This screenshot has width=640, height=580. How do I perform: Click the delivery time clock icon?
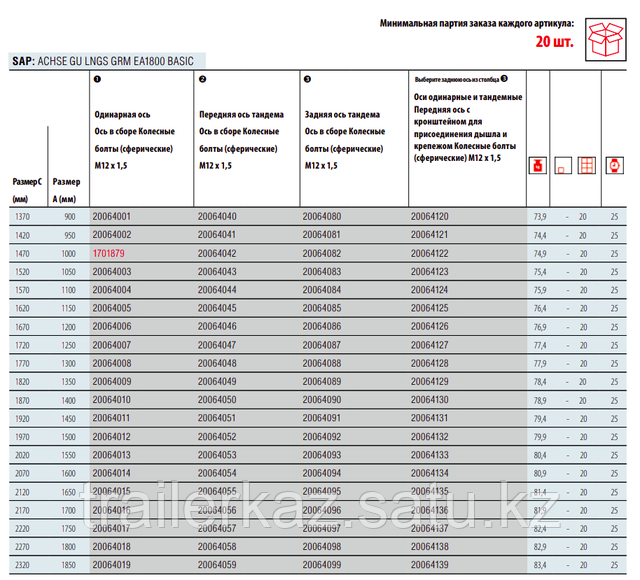[614, 166]
